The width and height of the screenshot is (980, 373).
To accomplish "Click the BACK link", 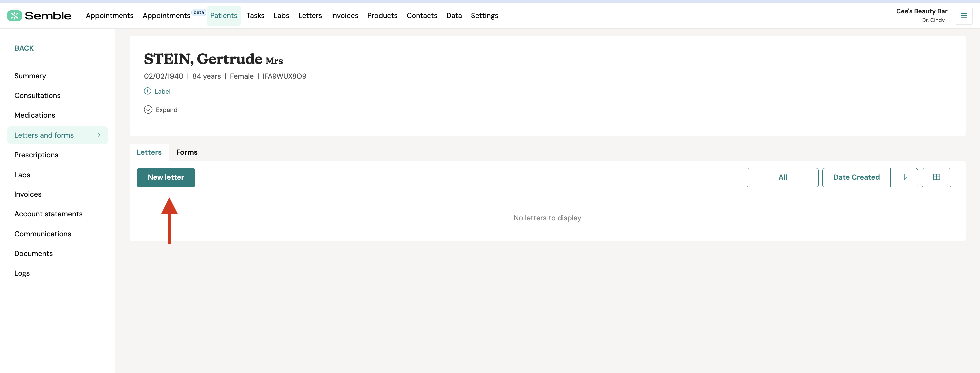I will [24, 48].
